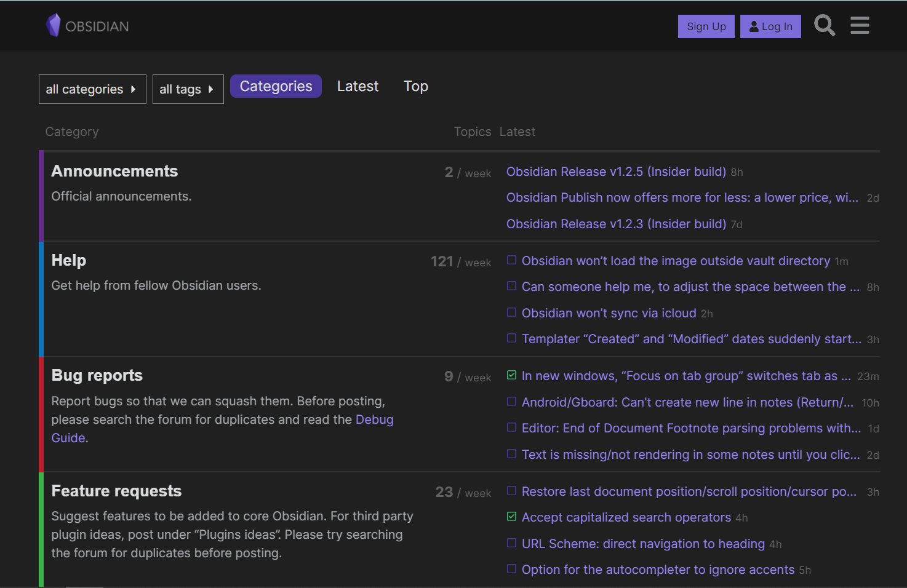Click the person icon inside Log In button
Viewport: 907px width, 588px height.
click(x=753, y=26)
